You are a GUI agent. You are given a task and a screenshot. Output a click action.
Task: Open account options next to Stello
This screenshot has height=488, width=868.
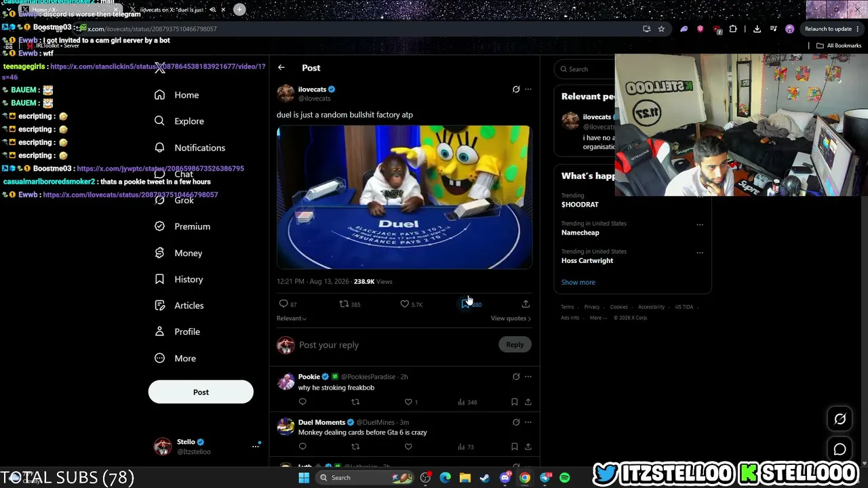point(256,445)
